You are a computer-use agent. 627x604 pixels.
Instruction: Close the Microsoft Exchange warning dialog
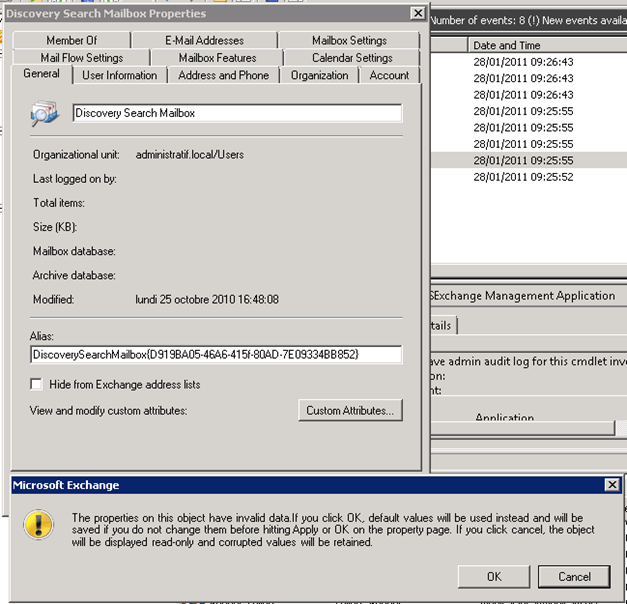pos(611,485)
